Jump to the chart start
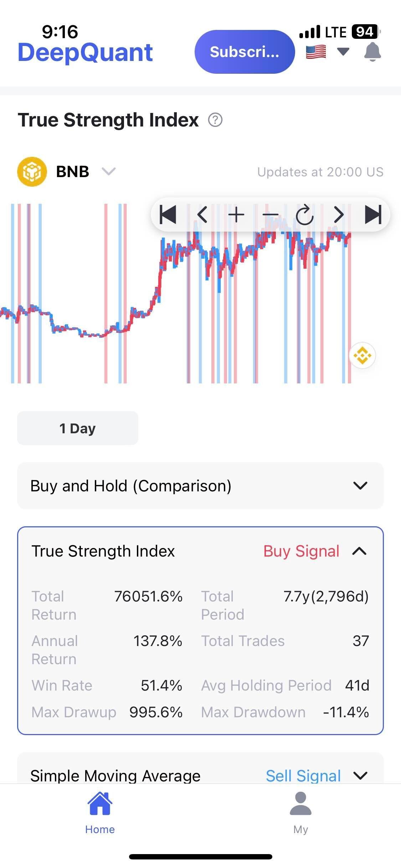 168,215
